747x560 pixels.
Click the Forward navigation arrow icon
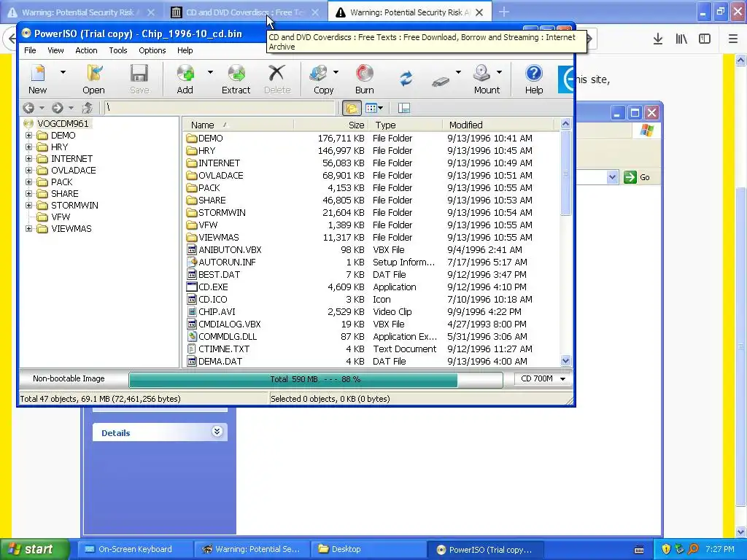[x=58, y=108]
